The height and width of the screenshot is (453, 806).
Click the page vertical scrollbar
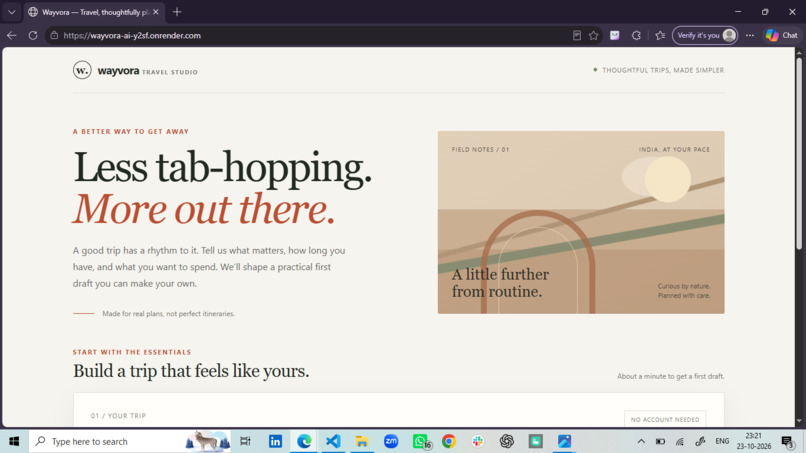pos(799,237)
